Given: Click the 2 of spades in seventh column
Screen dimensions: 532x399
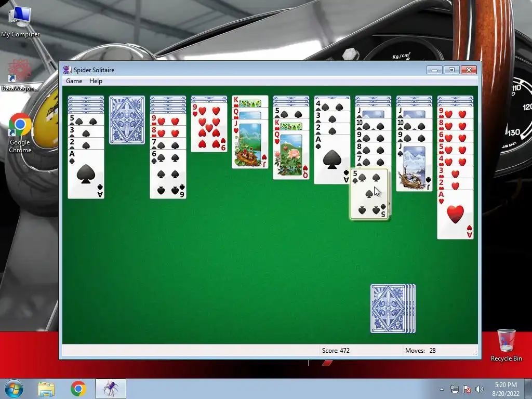Looking at the screenshot, I should tap(332, 129).
